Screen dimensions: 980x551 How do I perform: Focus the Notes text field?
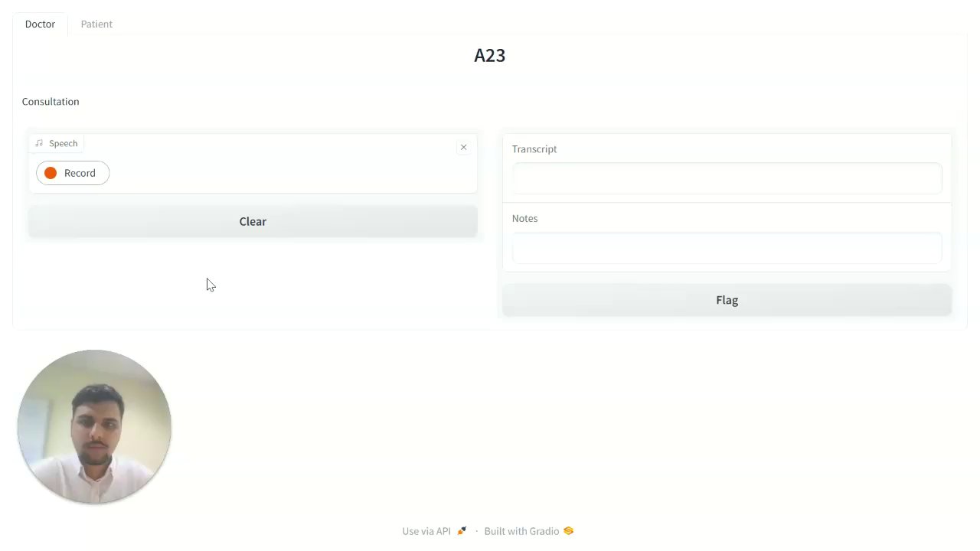[727, 248]
